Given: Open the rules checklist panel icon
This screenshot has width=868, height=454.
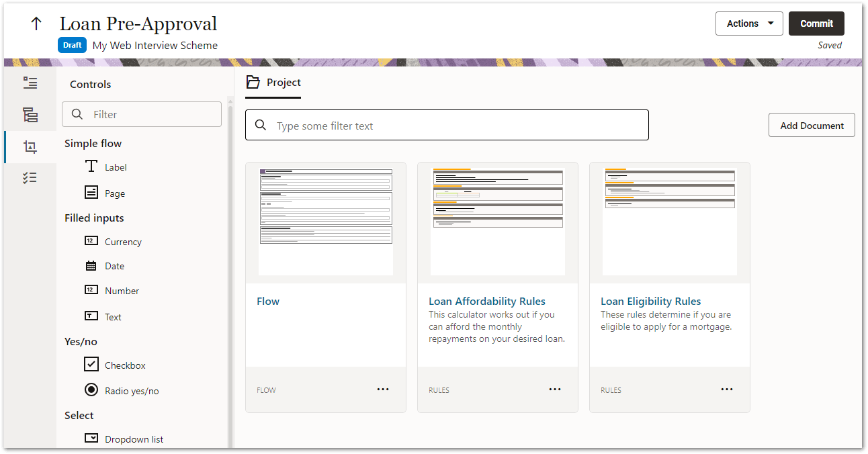Looking at the screenshot, I should [x=30, y=177].
